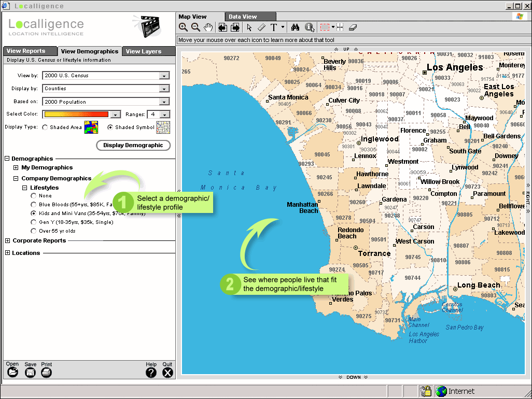Select the Gen Y lifestyle
The height and width of the screenshot is (399, 532).
[33, 222]
